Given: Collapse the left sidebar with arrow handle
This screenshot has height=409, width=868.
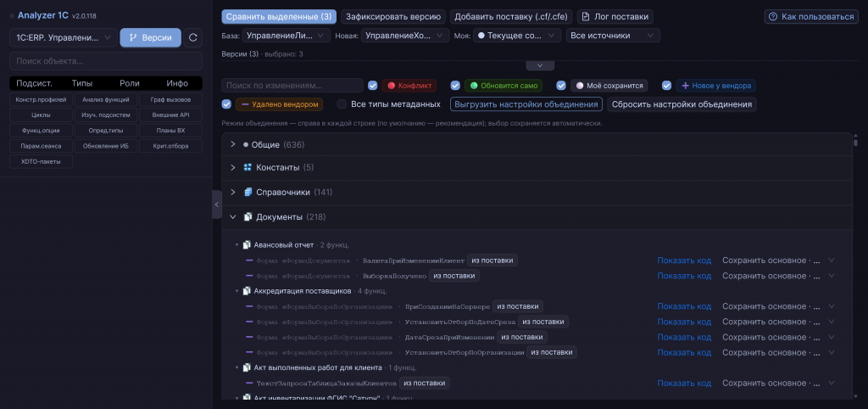Looking at the screenshot, I should [x=216, y=204].
